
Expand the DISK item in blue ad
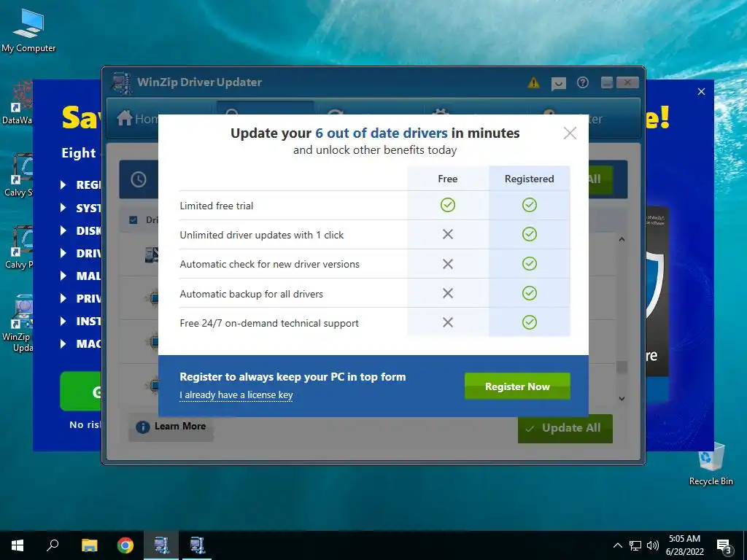click(63, 230)
